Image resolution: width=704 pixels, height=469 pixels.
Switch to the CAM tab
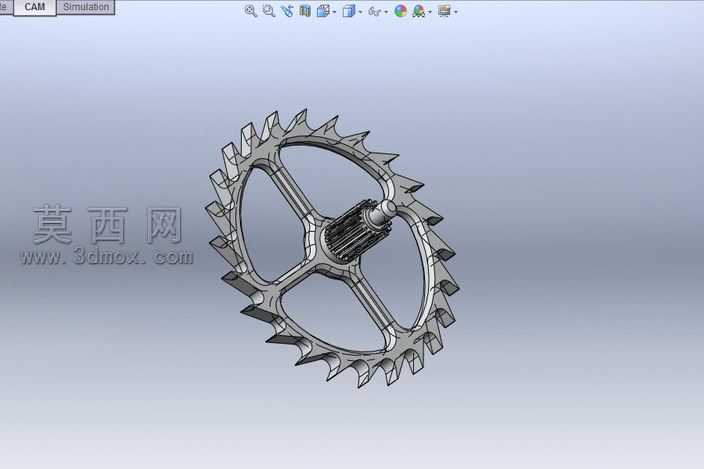35,7
